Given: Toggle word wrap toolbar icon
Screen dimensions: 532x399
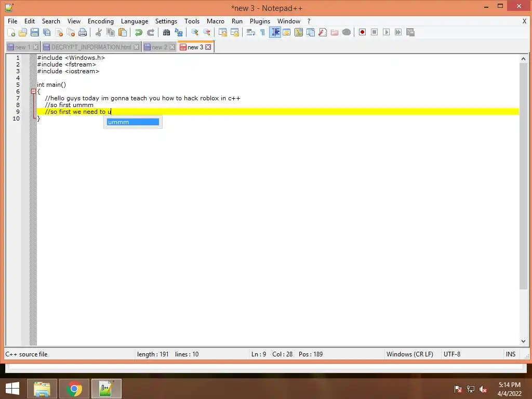Looking at the screenshot, I should point(251,33).
